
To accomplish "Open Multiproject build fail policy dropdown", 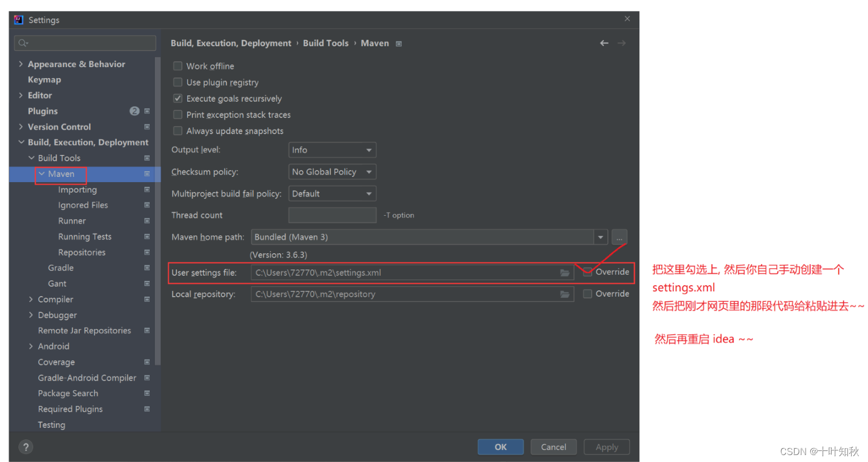I will tap(332, 194).
